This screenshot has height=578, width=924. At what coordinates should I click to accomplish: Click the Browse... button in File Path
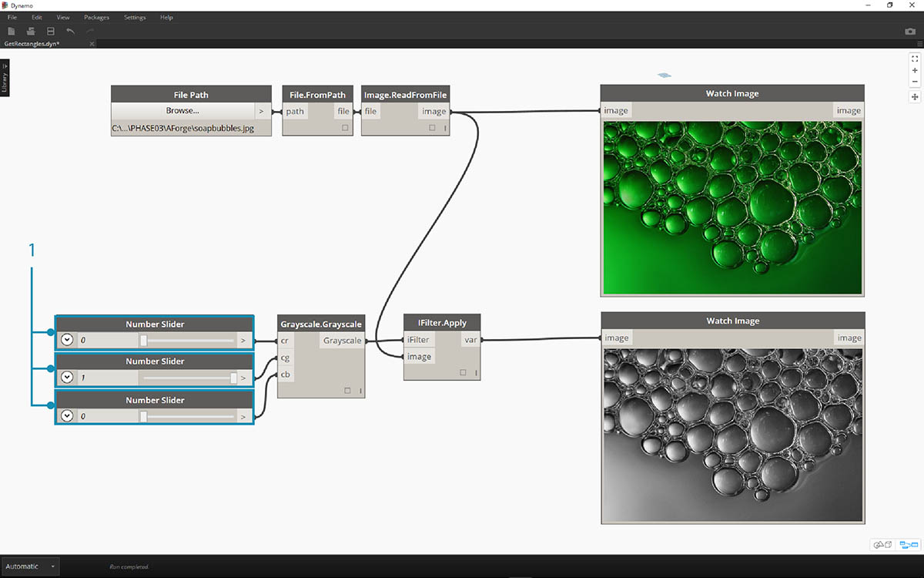click(182, 111)
